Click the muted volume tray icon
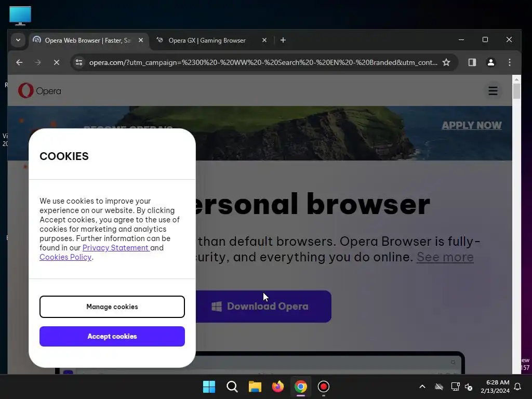This screenshot has height=399, width=532. (x=469, y=387)
